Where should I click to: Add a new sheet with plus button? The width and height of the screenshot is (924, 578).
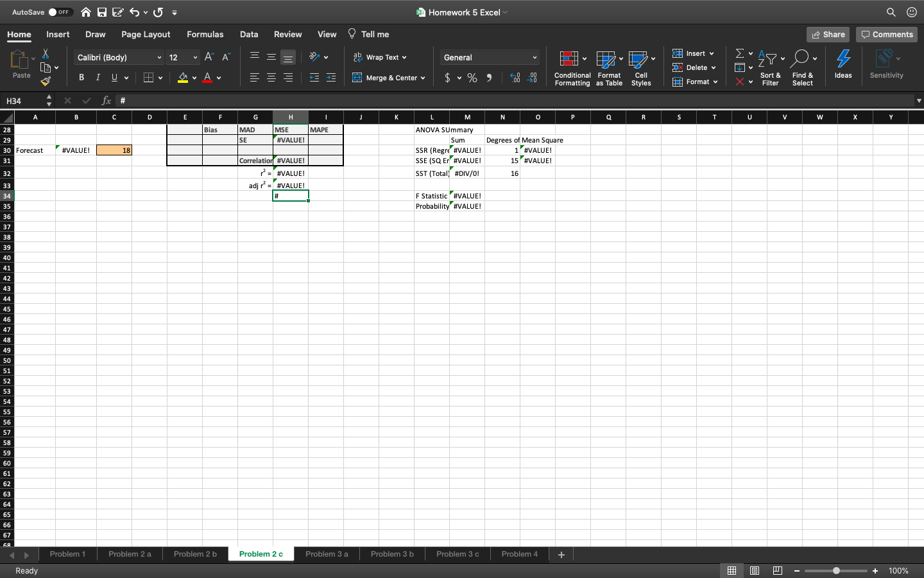click(x=561, y=555)
